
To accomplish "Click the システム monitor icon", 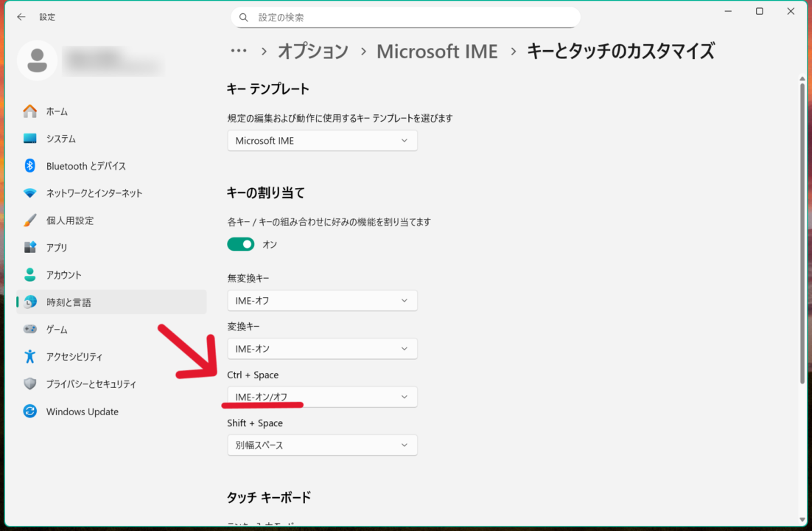I will coord(30,139).
